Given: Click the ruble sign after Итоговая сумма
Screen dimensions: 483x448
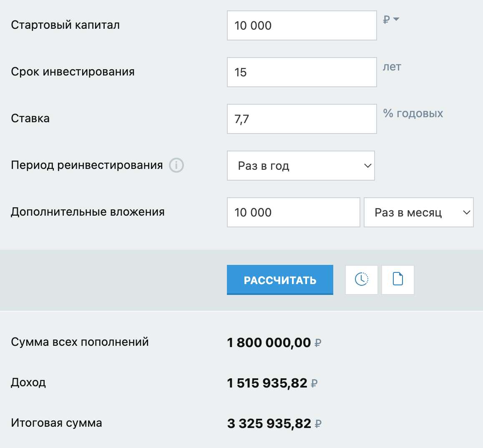Looking at the screenshot, I should pos(318,423).
